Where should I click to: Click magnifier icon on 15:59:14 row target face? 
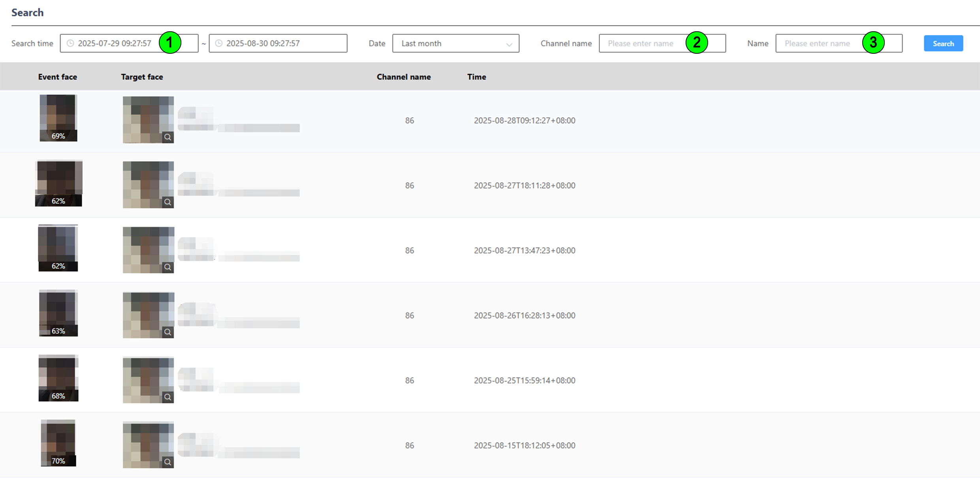(168, 397)
